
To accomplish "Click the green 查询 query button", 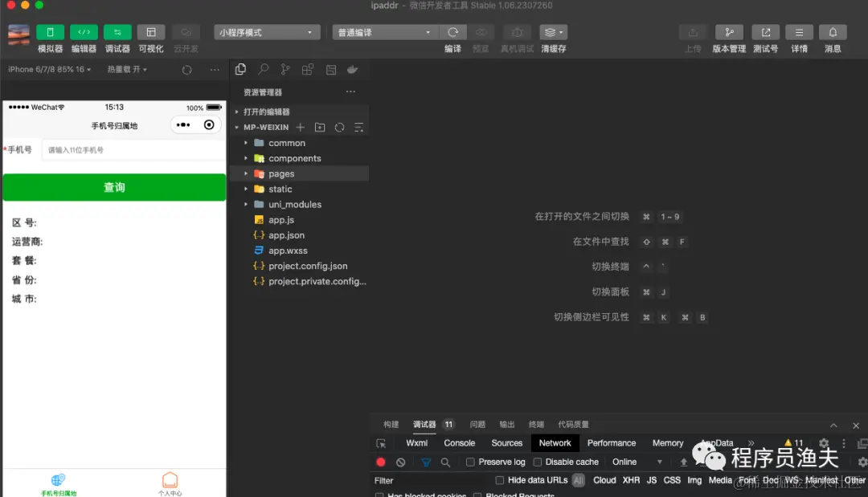I will [x=113, y=186].
